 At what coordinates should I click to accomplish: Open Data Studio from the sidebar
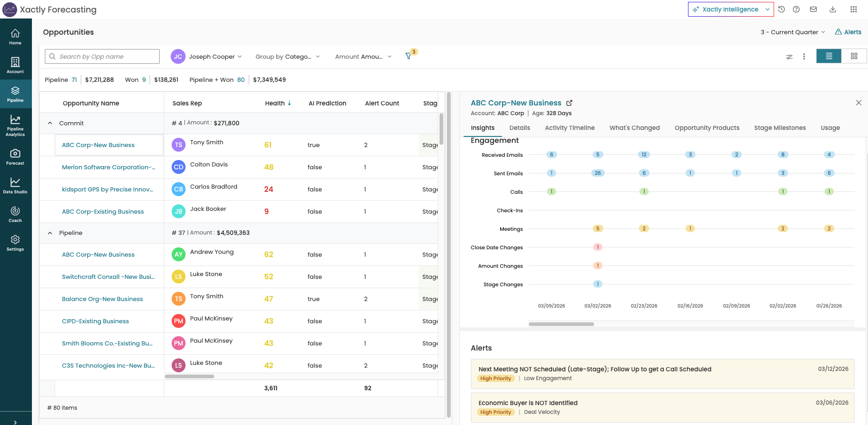15,185
